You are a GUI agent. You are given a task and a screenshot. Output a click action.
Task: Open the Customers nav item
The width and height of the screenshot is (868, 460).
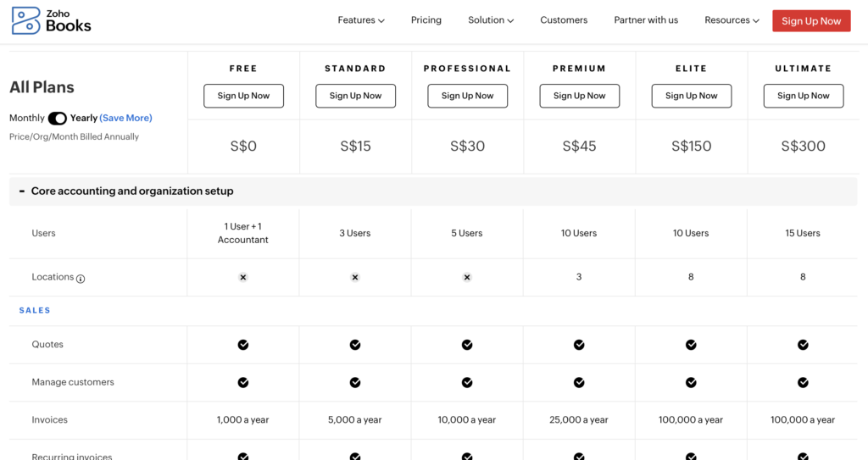click(564, 20)
